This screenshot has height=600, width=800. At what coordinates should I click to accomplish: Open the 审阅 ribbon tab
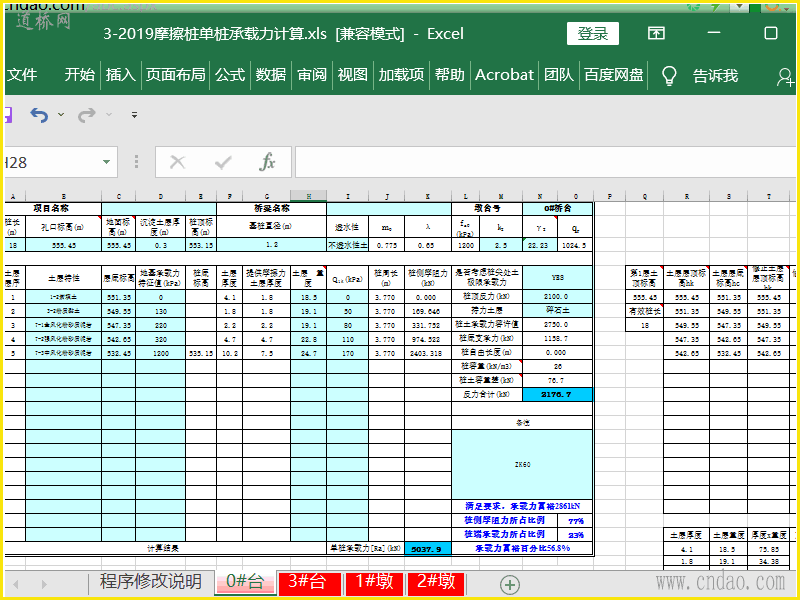click(312, 75)
